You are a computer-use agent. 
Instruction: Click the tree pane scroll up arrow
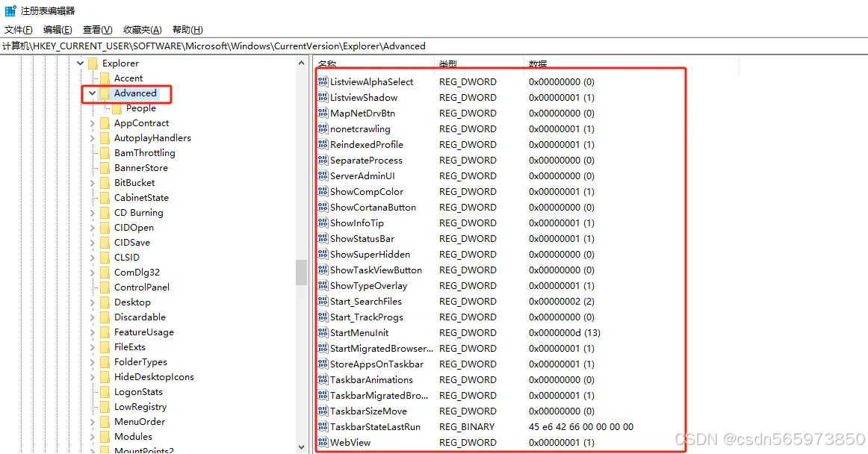(301, 63)
